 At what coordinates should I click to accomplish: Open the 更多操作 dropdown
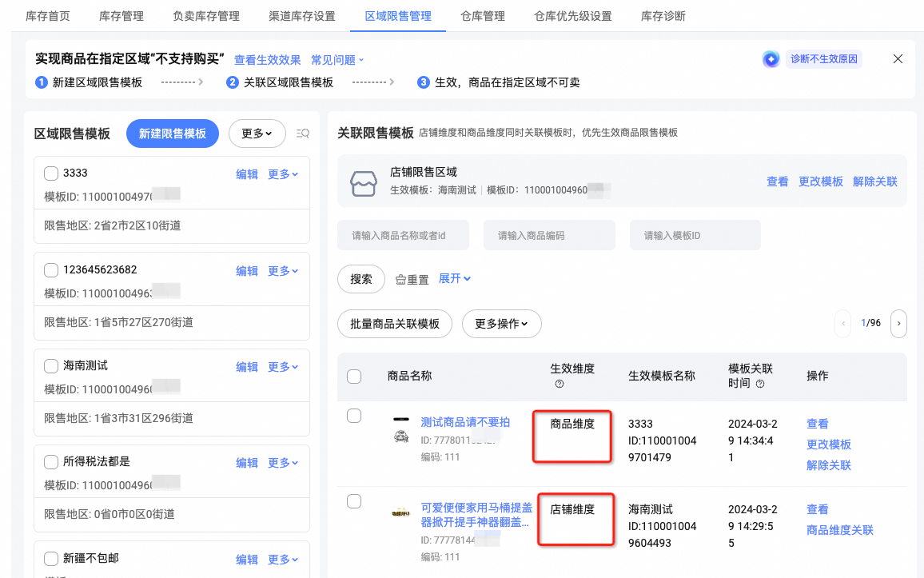tap(501, 324)
